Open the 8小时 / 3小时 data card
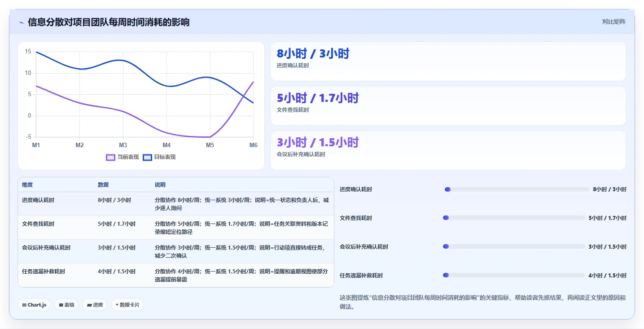The image size is (644, 329). pyautogui.click(x=448, y=61)
